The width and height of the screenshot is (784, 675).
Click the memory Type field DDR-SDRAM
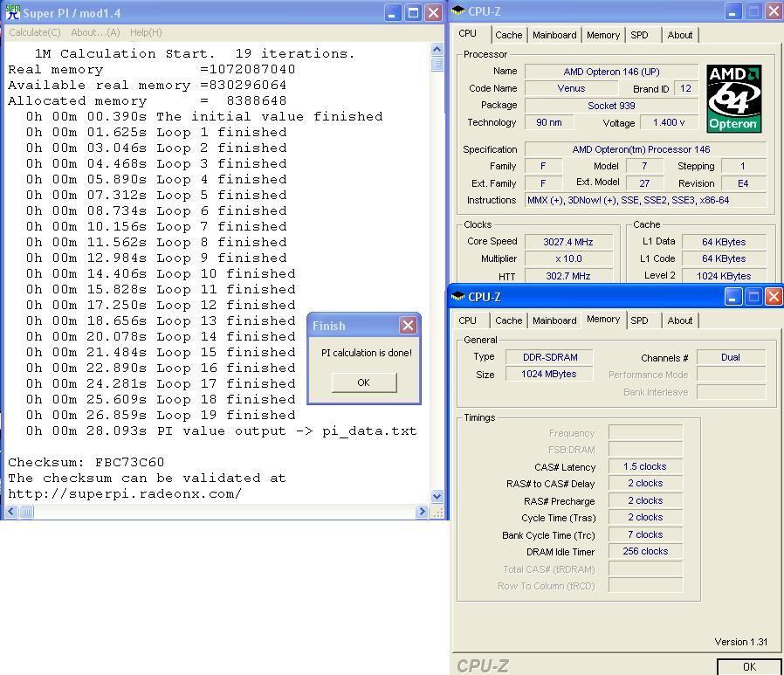(x=549, y=357)
